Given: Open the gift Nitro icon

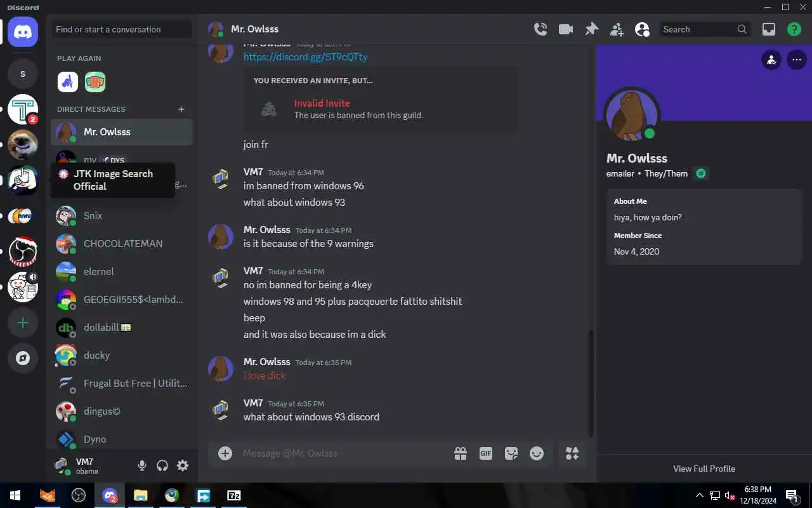Looking at the screenshot, I should pyautogui.click(x=461, y=453).
